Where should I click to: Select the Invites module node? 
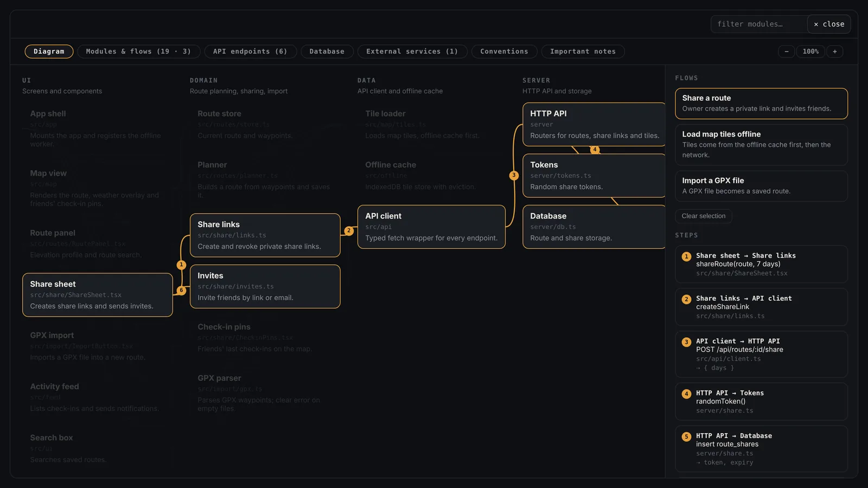(x=265, y=286)
